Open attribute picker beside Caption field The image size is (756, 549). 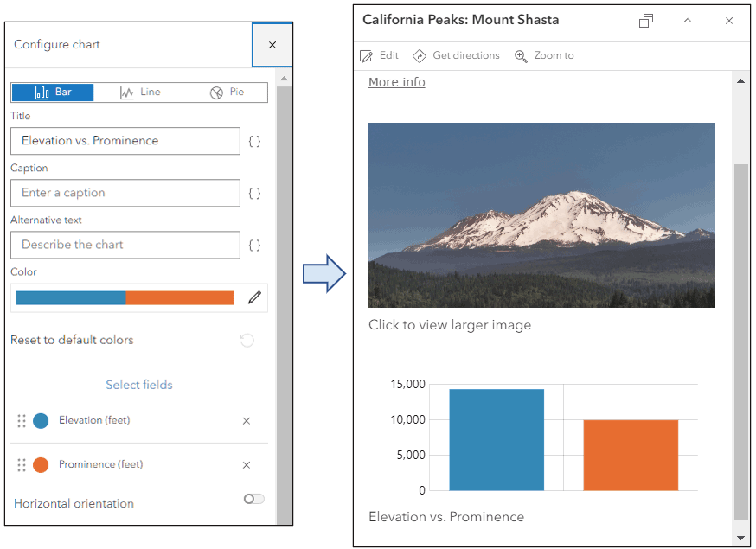click(x=254, y=194)
